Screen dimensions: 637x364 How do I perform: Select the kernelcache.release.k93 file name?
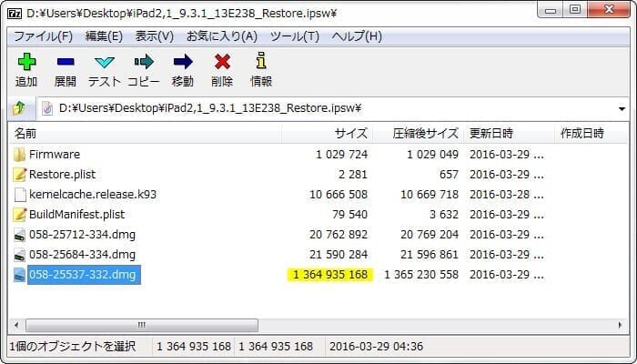(93, 194)
